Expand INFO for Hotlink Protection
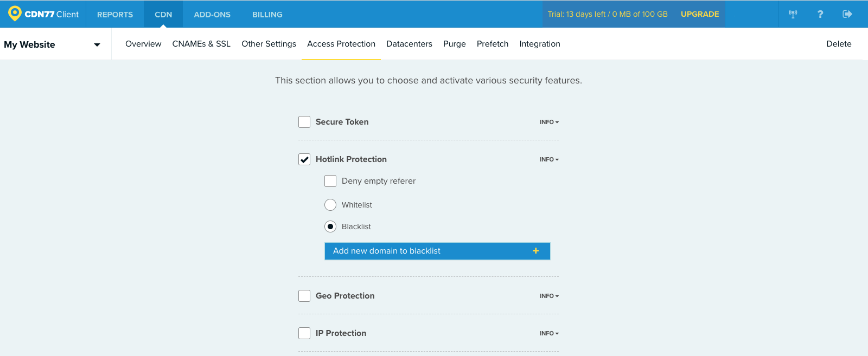Viewport: 868px width, 356px height. (549, 159)
